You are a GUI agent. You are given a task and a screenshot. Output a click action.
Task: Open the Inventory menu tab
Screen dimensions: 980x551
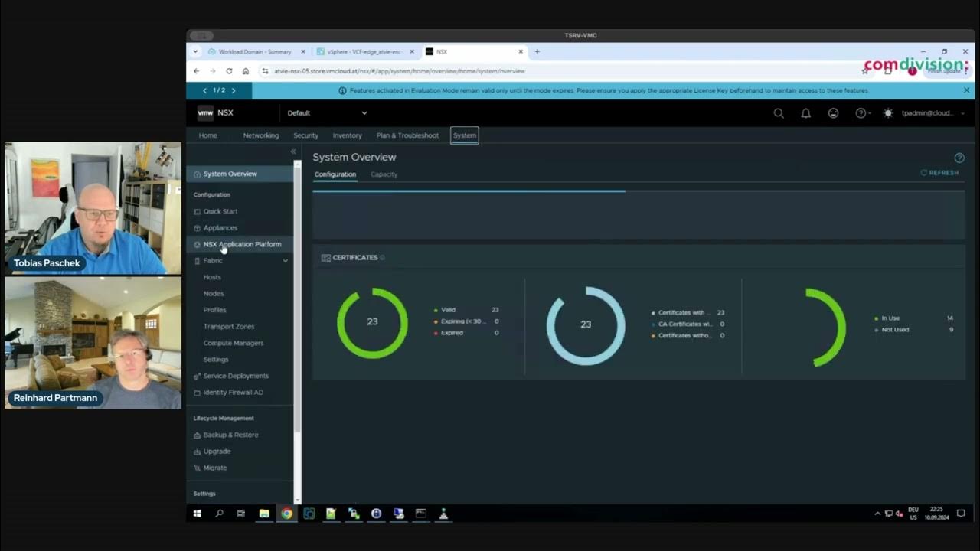(348, 135)
